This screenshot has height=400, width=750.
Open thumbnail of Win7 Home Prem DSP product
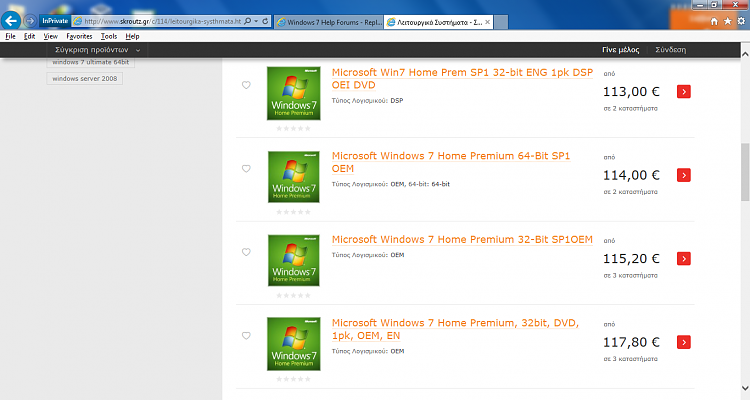(x=294, y=93)
